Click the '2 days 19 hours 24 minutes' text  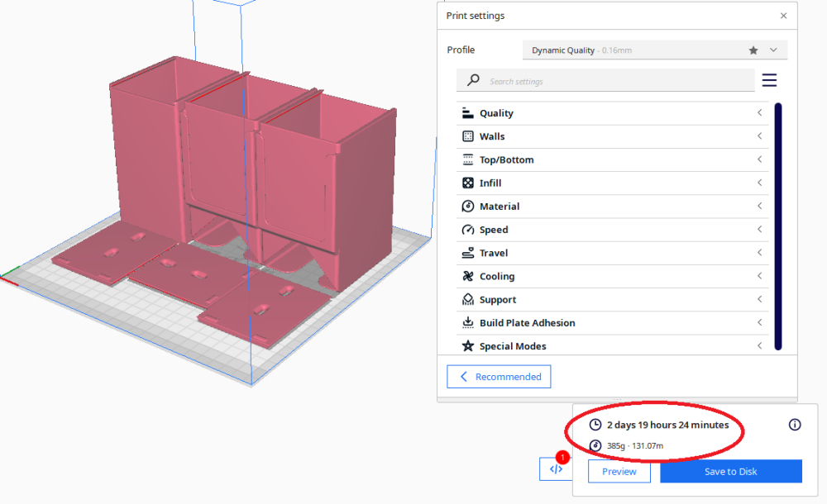point(667,425)
